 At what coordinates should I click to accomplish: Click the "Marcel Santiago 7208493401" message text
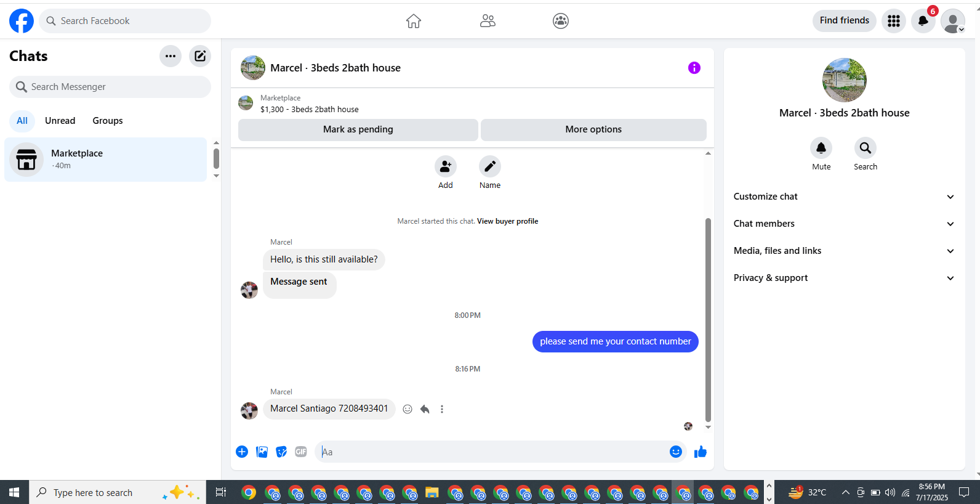click(329, 408)
